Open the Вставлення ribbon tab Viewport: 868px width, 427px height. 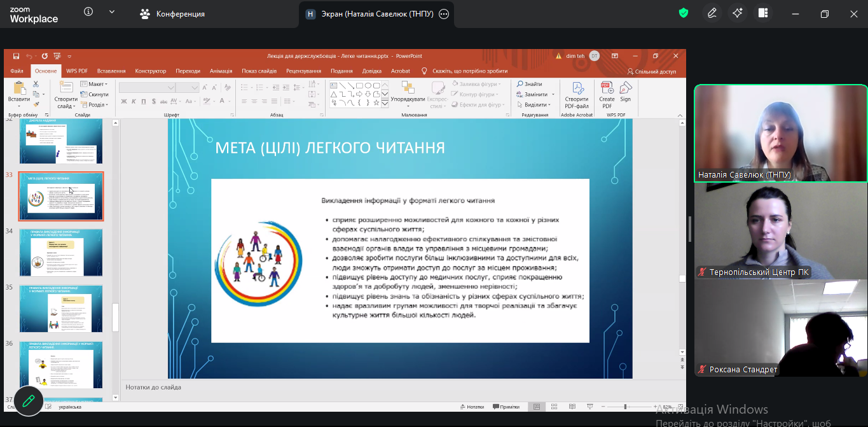click(x=111, y=71)
